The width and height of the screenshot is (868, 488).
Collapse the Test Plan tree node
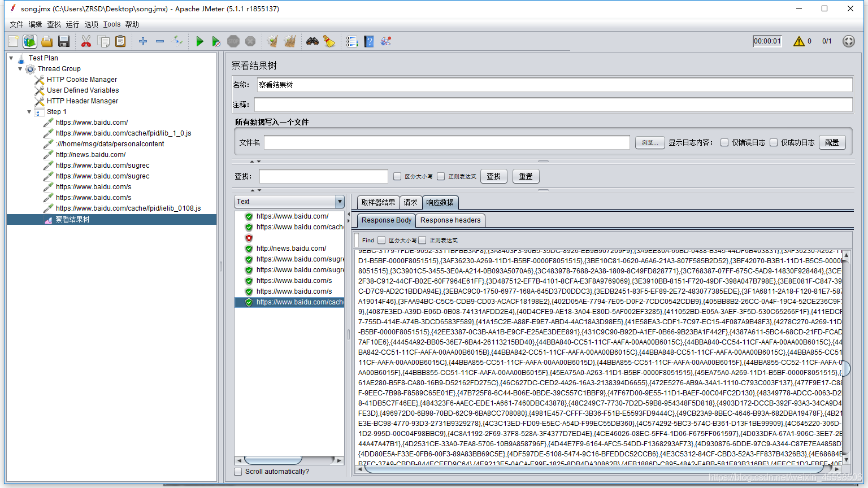[11, 58]
